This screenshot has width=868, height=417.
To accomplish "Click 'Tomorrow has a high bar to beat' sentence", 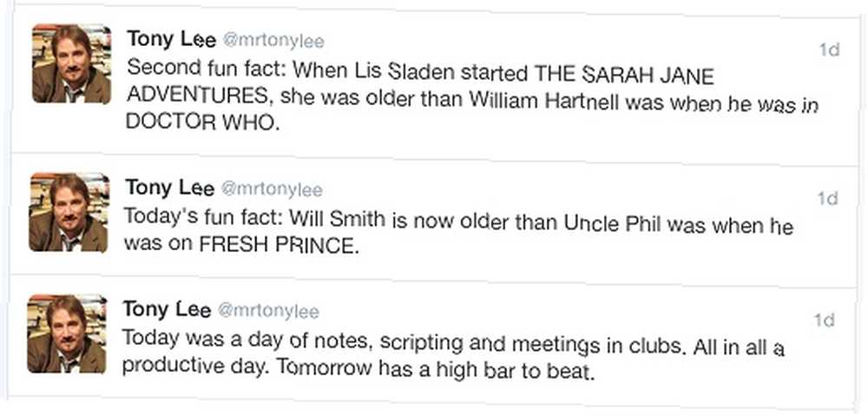I will tap(437, 369).
